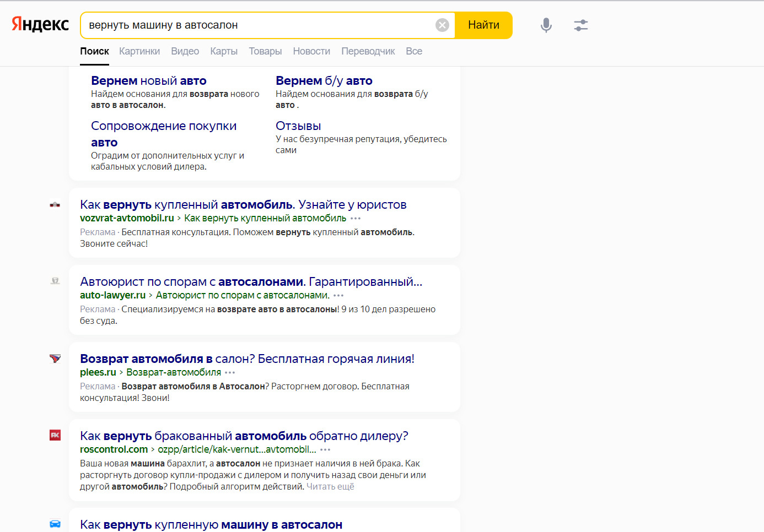Open the Yandex logo homepage
This screenshot has width=764, height=532.
(x=40, y=24)
